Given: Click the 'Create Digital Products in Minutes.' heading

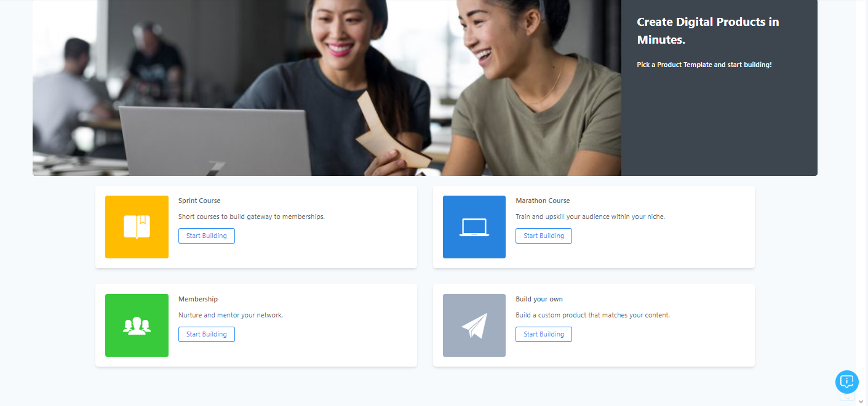Looking at the screenshot, I should pyautogui.click(x=708, y=31).
